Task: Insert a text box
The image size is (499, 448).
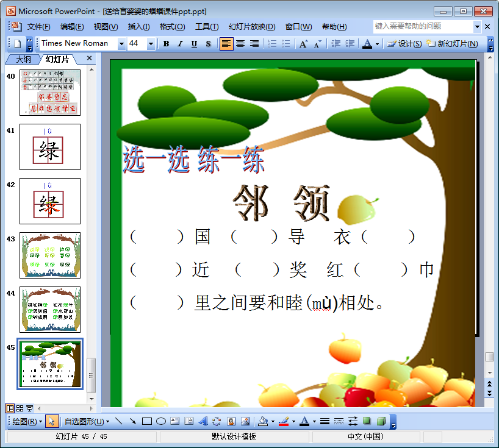Action: tap(174, 421)
